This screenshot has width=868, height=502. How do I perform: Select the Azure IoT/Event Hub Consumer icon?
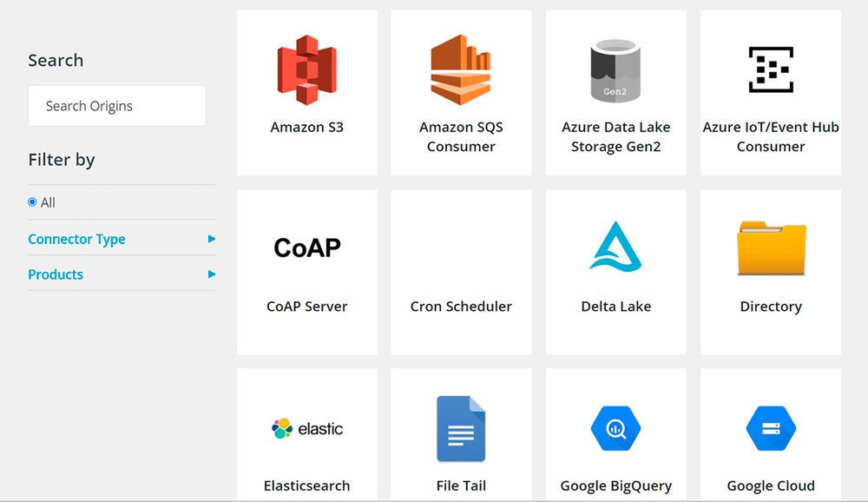pos(770,69)
